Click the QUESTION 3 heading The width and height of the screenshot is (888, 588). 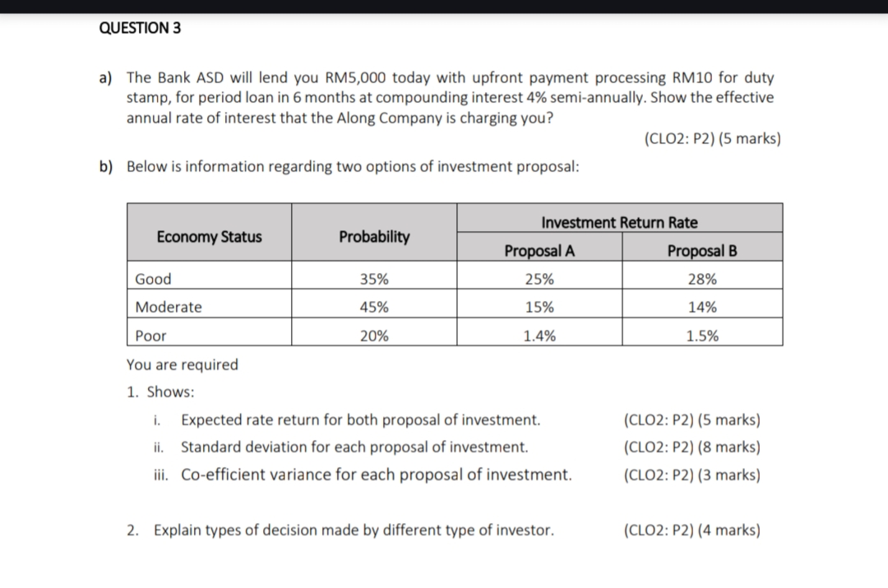coord(140,28)
